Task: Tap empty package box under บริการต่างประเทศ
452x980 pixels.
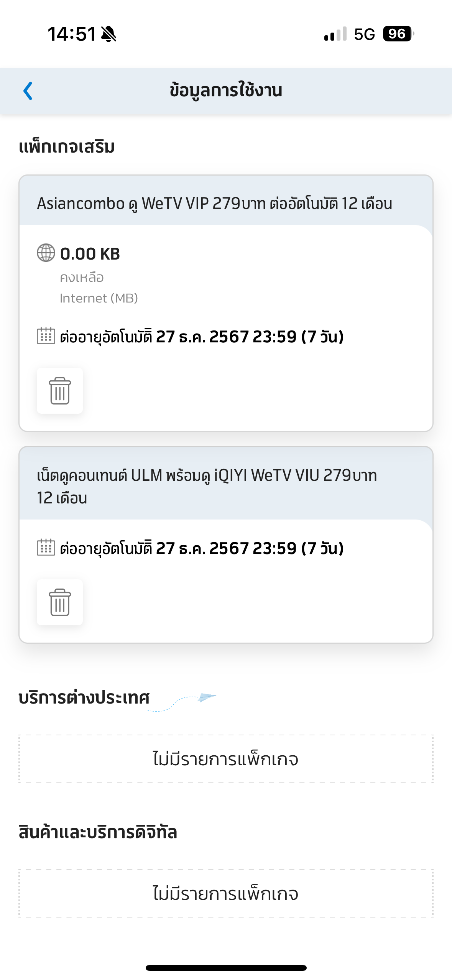Action: [226, 759]
